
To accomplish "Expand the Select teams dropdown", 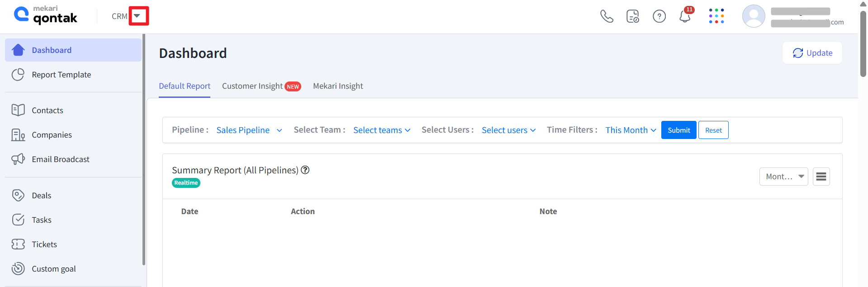I will [x=381, y=130].
